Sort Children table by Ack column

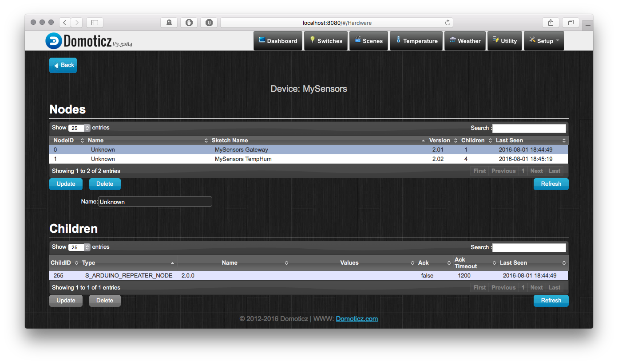[x=434, y=263]
